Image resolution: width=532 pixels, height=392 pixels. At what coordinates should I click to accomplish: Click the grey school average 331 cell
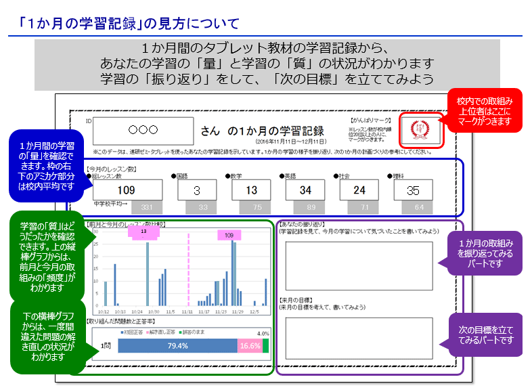click(x=147, y=207)
